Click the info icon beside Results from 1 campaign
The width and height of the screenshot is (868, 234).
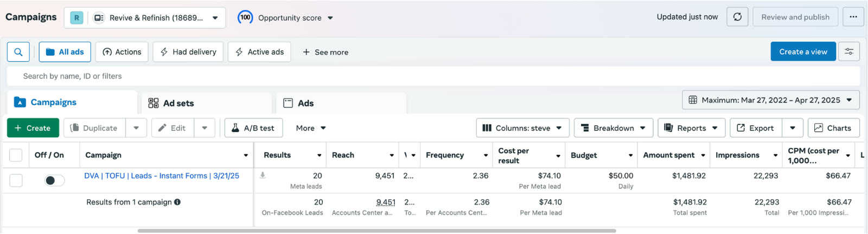pyautogui.click(x=177, y=202)
